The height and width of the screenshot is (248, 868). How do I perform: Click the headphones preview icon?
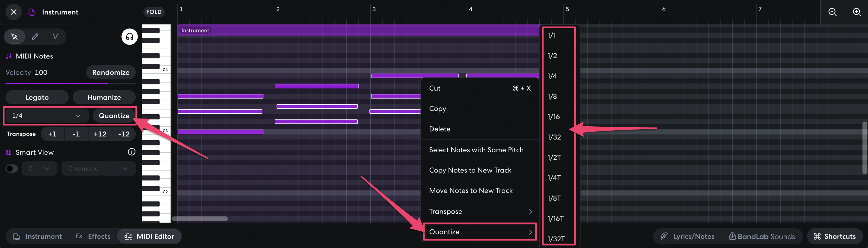(x=129, y=37)
